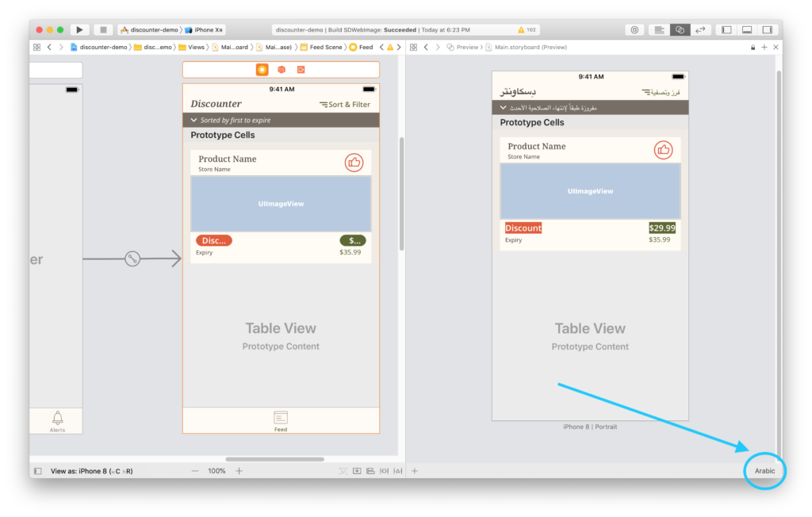The height and width of the screenshot is (517, 812).
Task: Click Sort & Filter in storyboard scene
Action: pyautogui.click(x=345, y=104)
